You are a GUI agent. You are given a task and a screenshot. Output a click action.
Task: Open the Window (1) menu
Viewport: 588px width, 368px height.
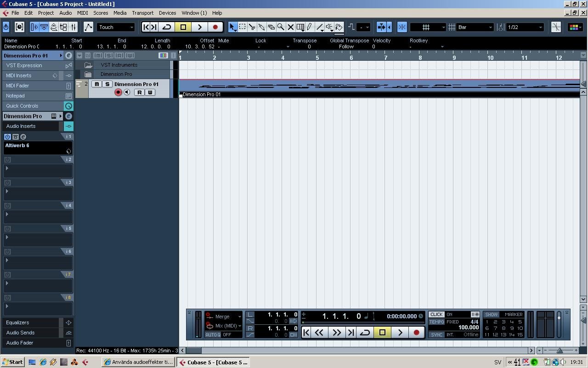click(x=194, y=13)
